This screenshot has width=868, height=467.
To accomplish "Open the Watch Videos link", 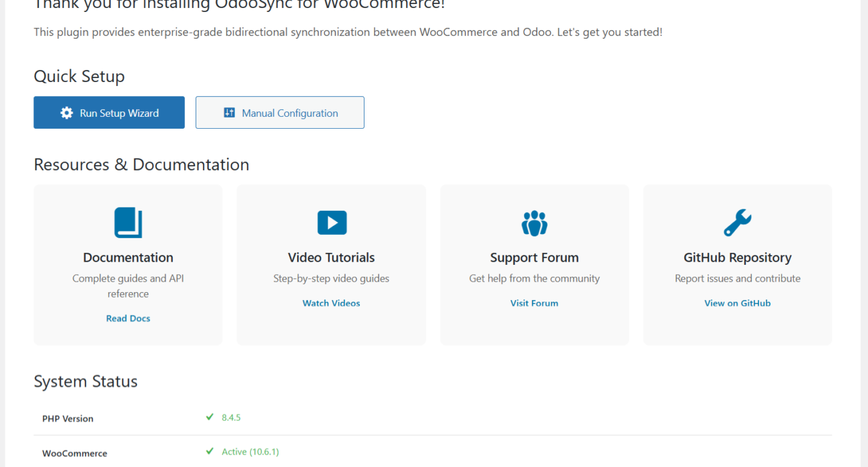I will (x=331, y=303).
